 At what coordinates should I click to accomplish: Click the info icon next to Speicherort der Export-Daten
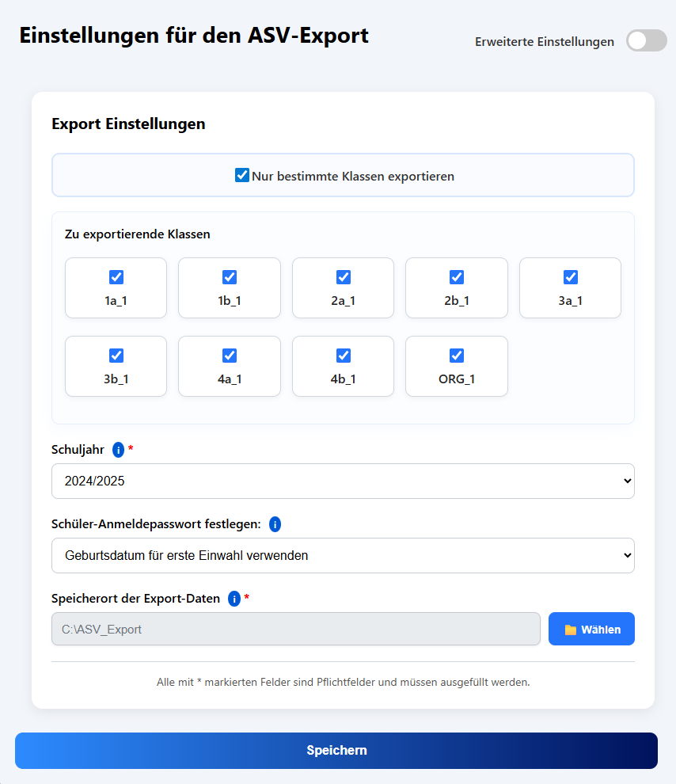pos(234,598)
